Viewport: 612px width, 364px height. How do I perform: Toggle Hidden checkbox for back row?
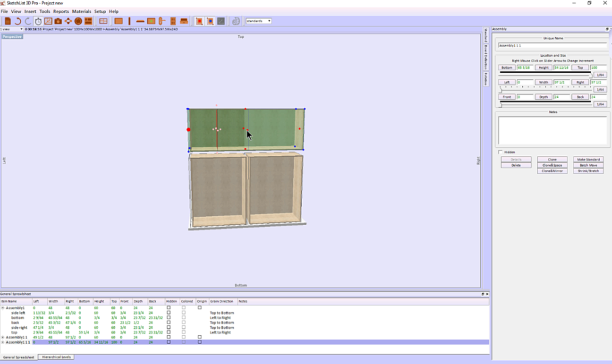coord(169,322)
